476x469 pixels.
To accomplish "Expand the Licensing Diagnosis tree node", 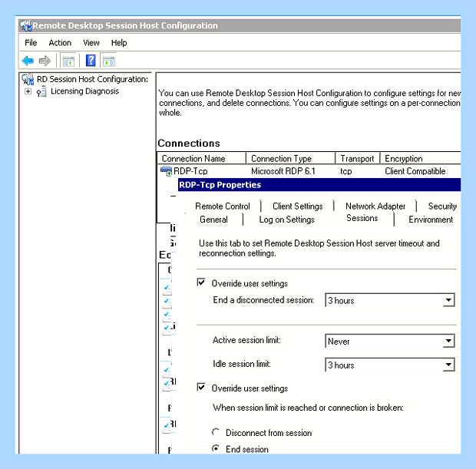I will point(28,91).
